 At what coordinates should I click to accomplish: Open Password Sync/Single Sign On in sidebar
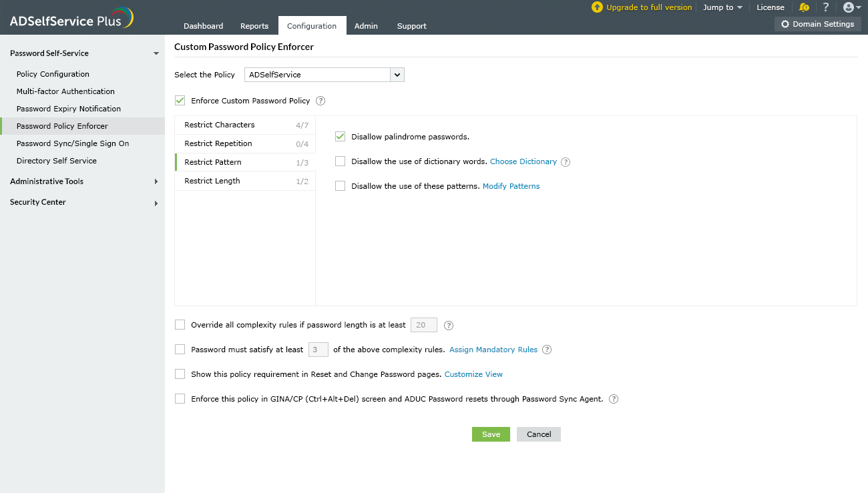pyautogui.click(x=73, y=143)
